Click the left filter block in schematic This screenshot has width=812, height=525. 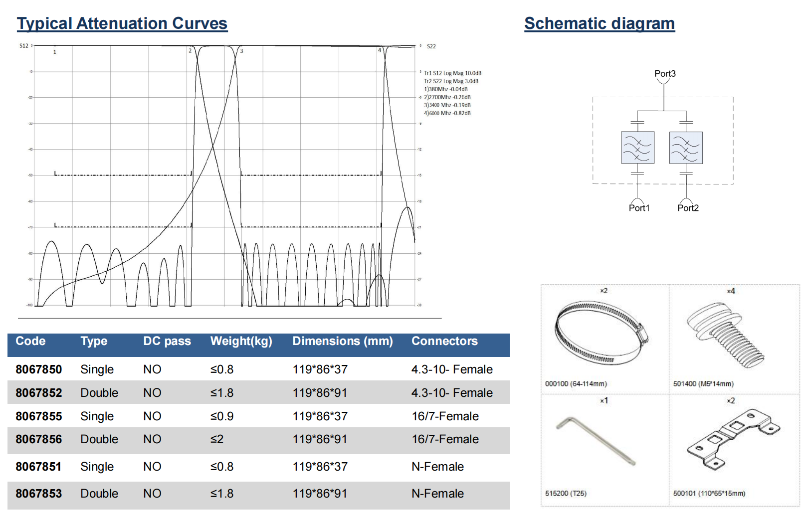(637, 148)
